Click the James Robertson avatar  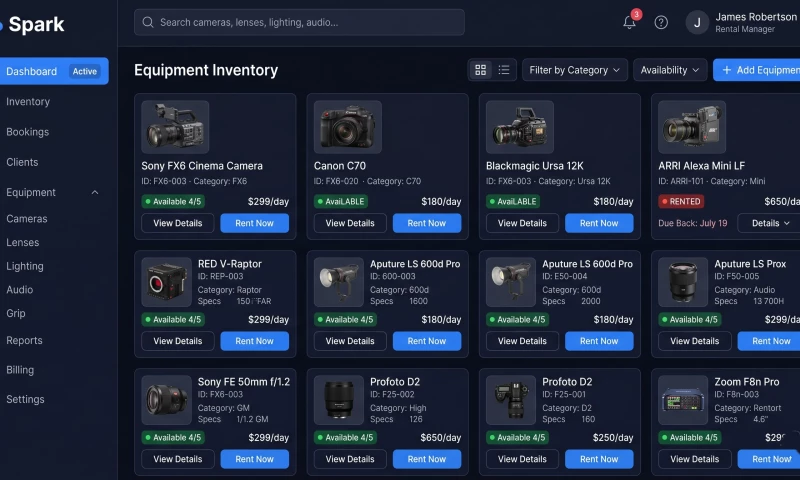[697, 22]
